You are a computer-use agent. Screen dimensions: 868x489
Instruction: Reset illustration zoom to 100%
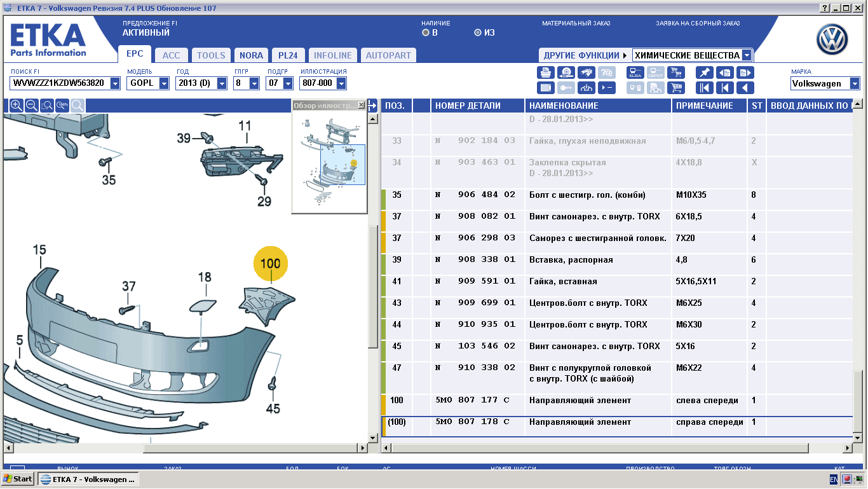62,106
